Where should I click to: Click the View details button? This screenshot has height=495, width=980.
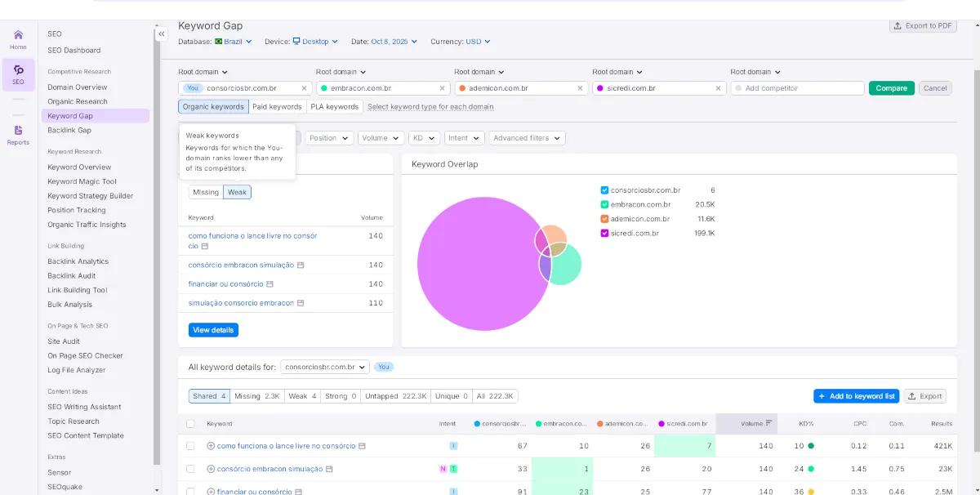[213, 330]
